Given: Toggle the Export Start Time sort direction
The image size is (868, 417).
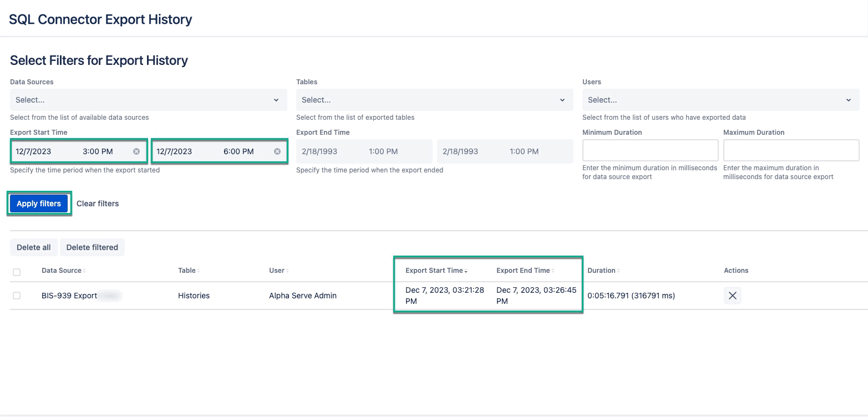Looking at the screenshot, I should [x=466, y=270].
